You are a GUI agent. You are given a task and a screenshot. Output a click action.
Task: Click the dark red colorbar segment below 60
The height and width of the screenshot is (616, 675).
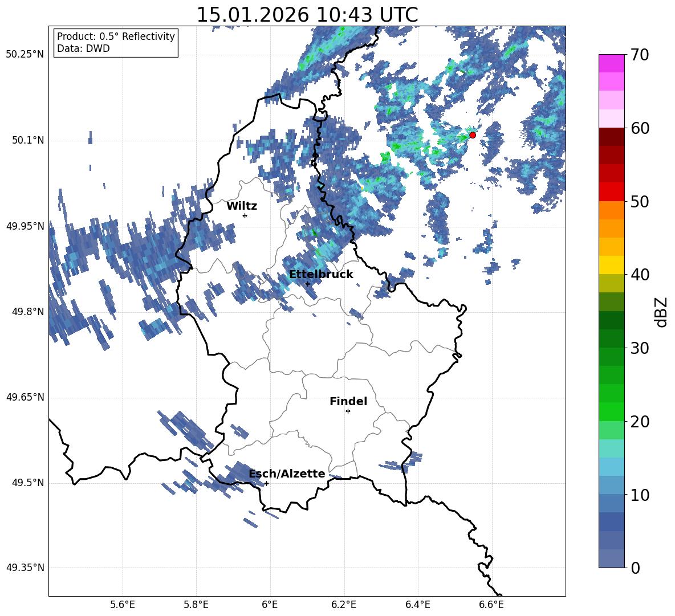click(612, 137)
